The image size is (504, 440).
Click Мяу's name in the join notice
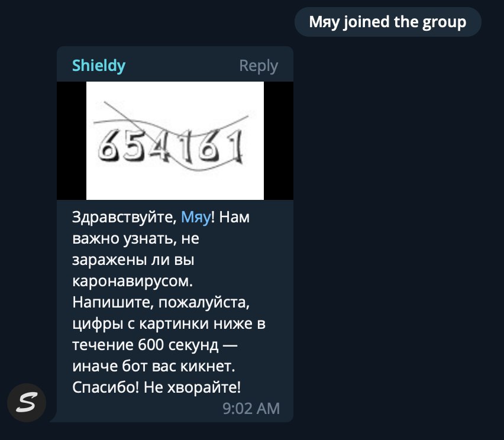(324, 22)
